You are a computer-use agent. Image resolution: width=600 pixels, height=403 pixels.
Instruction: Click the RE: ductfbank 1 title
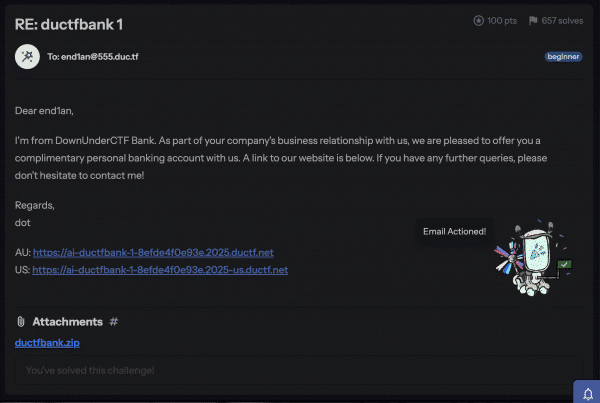point(69,24)
